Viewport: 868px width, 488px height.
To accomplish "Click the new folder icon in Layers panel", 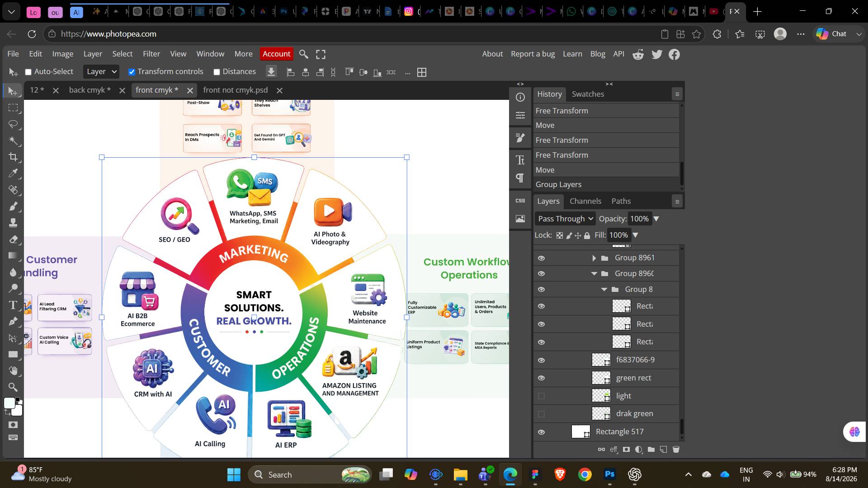I will 651,450.
